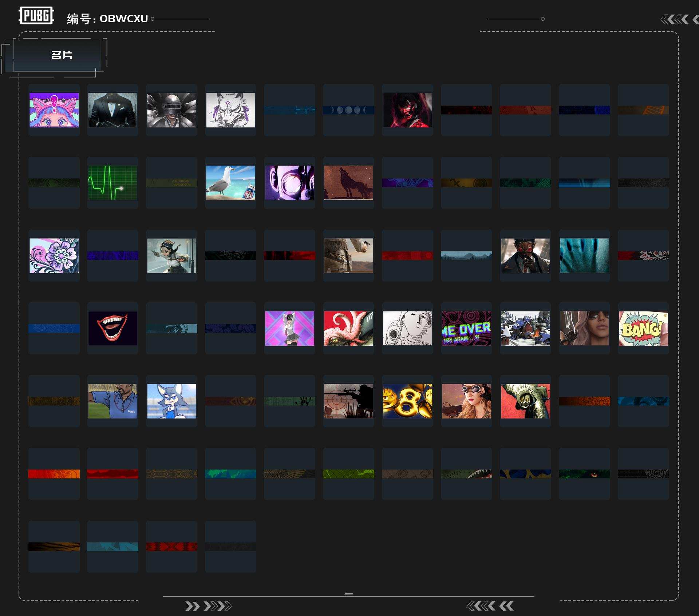Choose the howling wolf silhouette nameplate

[348, 183]
